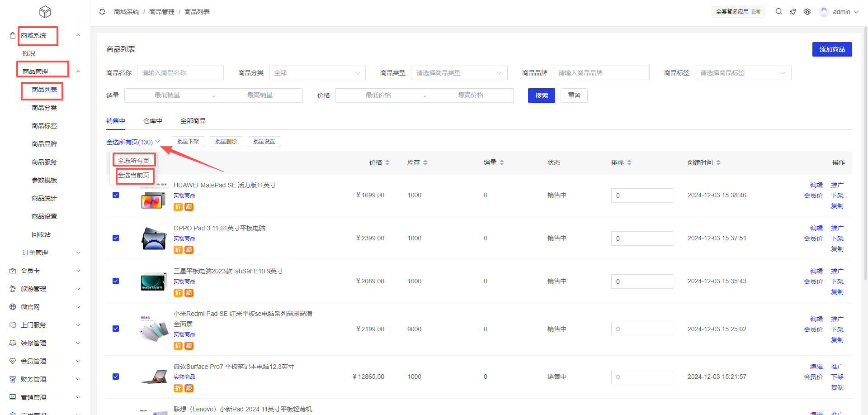Screen dimensions: 868x415
Task: Uncheck the HUAWEI MatePad SE row checkbox
Action: (x=116, y=195)
